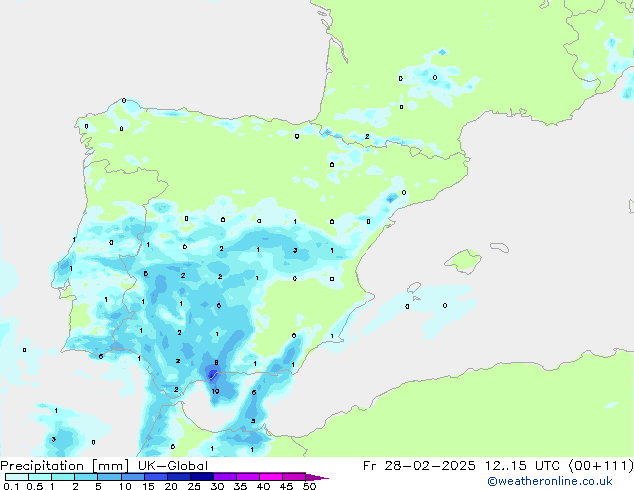Select the 'UK-Global' model label

coord(173,466)
